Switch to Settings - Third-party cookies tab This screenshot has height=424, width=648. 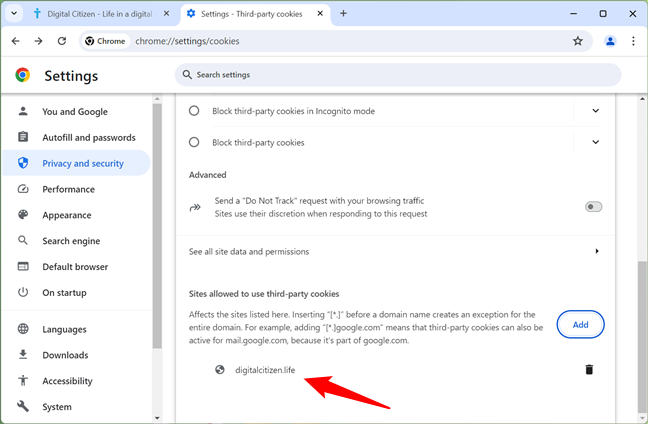255,14
